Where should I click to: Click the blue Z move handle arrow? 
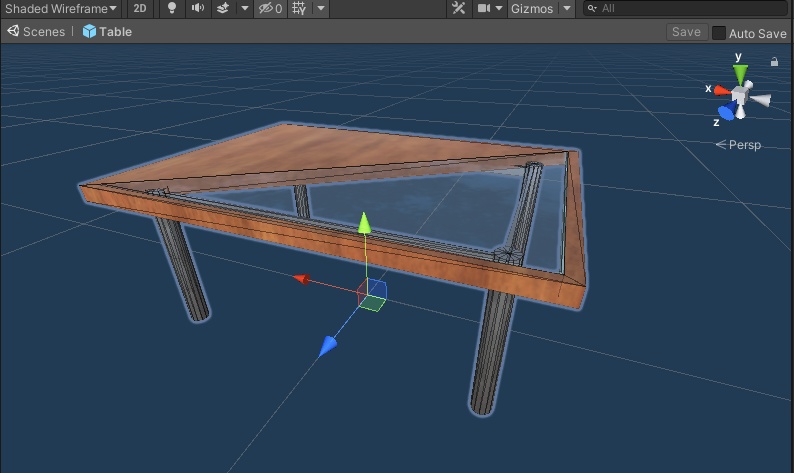[328, 346]
